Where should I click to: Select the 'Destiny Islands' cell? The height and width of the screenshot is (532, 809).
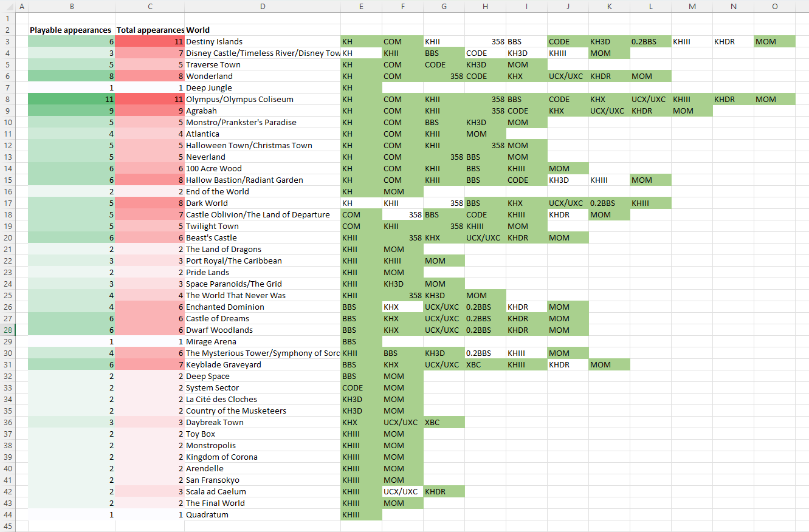(x=263, y=41)
